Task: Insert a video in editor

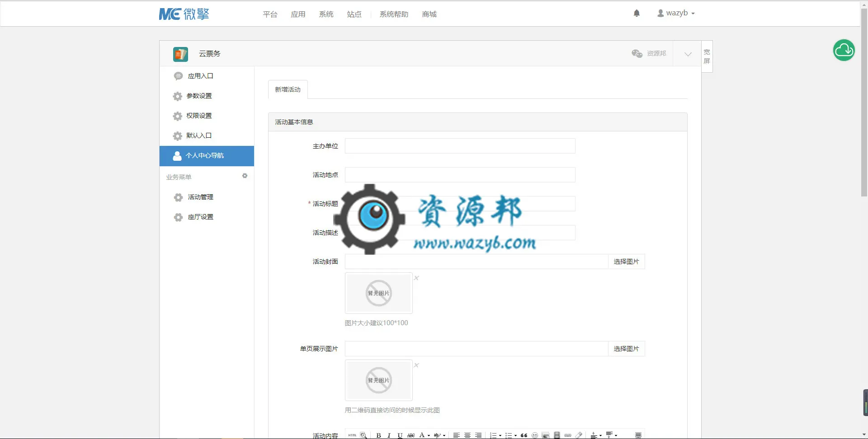Action: point(557,435)
